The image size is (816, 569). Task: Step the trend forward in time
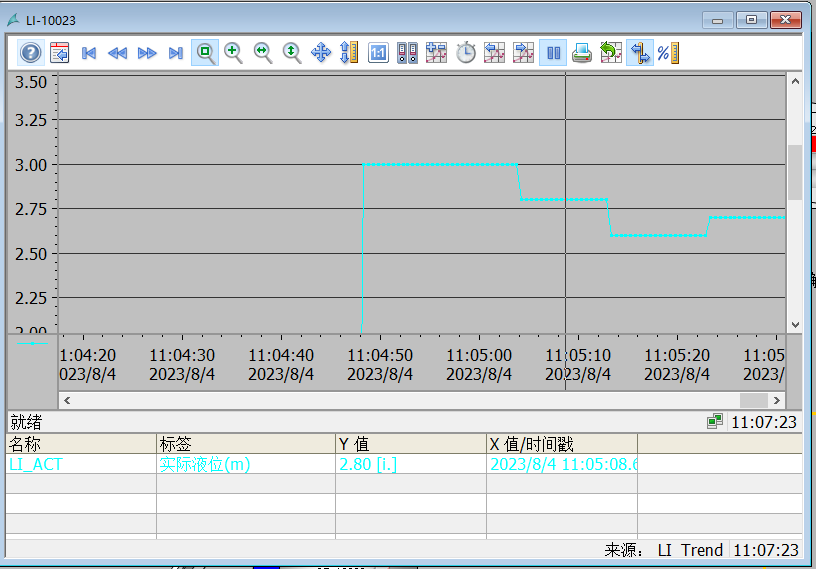(x=147, y=53)
